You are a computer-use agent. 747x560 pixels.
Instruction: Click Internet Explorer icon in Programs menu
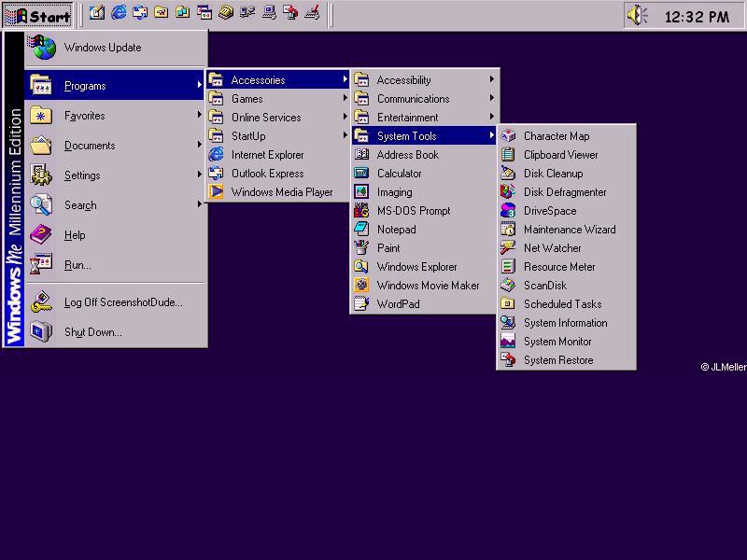point(217,154)
